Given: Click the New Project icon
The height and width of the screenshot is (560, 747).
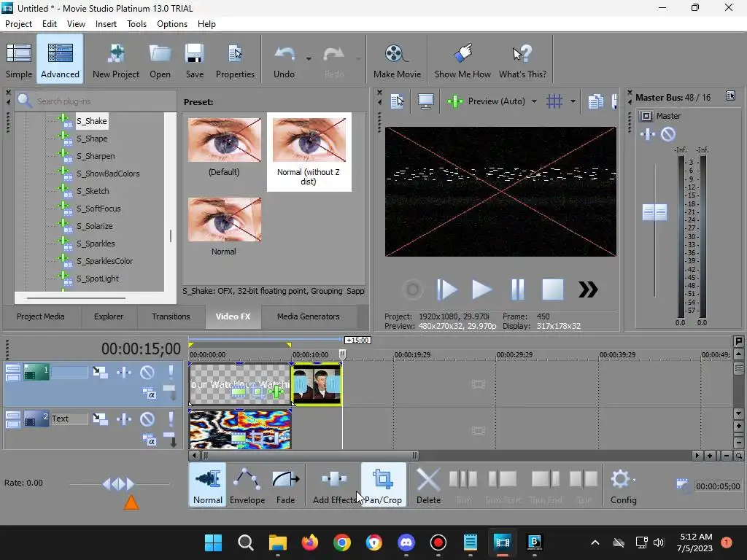Looking at the screenshot, I should coord(116,60).
